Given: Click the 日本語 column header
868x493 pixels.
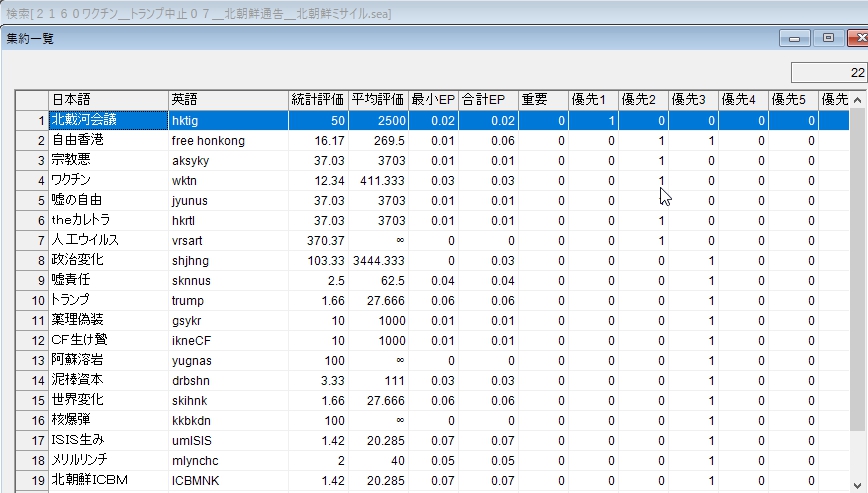Looking at the screenshot, I should pyautogui.click(x=108, y=99).
